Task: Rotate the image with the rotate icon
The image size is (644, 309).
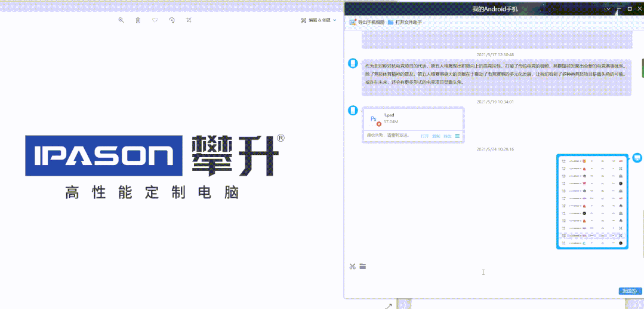Action: (172, 20)
